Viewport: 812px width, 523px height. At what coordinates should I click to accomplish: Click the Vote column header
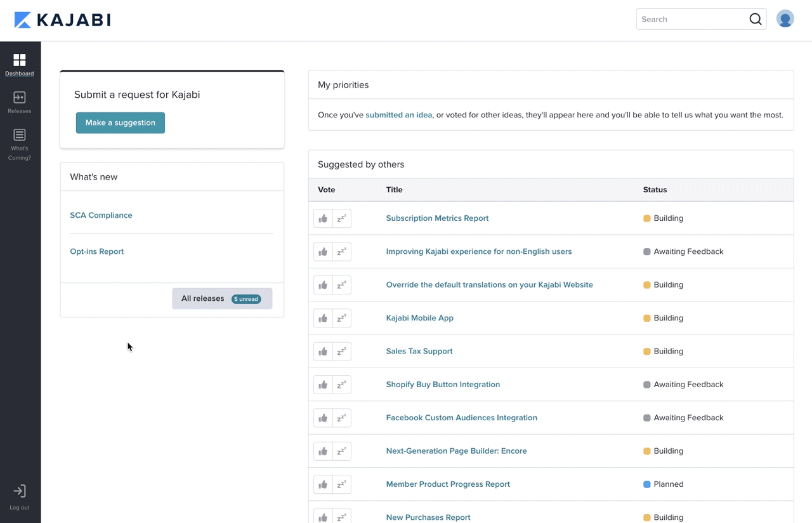pyautogui.click(x=326, y=190)
